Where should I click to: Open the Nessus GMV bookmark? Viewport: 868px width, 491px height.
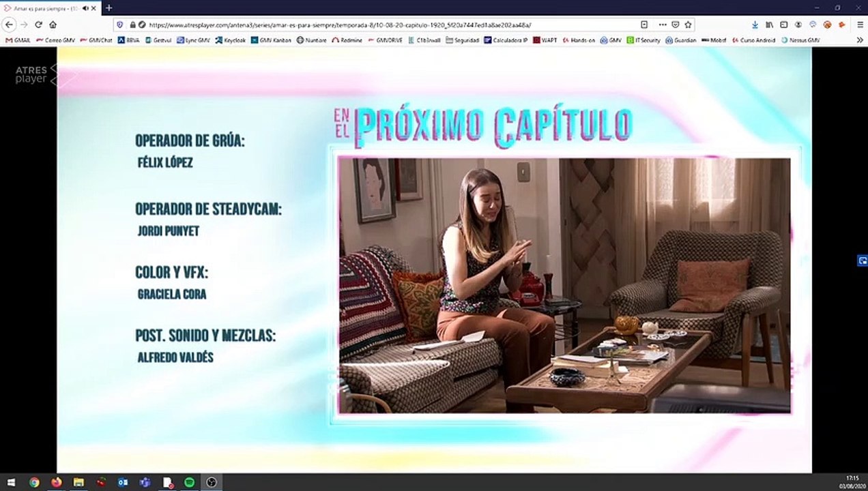800,40
